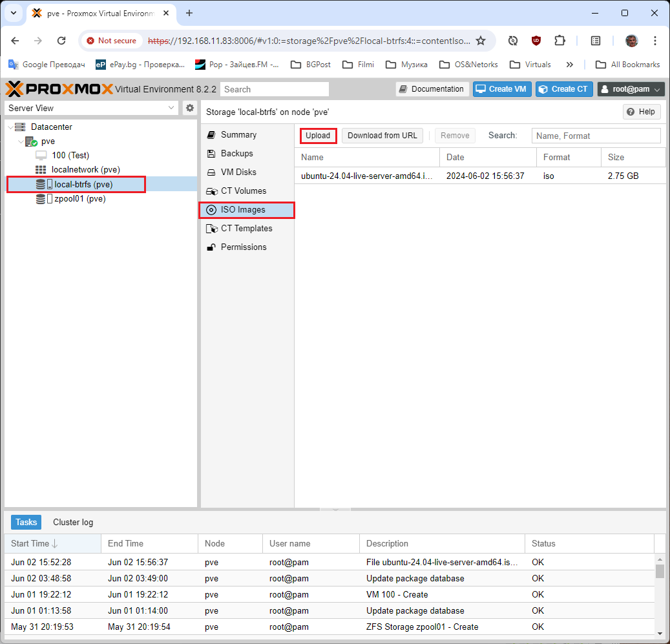This screenshot has width=670, height=644.
Task: Open the Server View gear settings
Action: click(x=190, y=108)
